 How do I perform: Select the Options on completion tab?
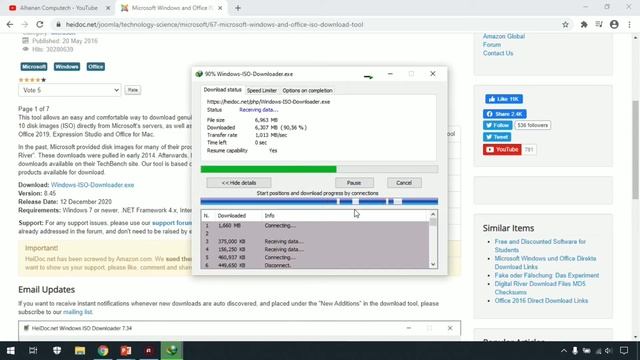307,91
